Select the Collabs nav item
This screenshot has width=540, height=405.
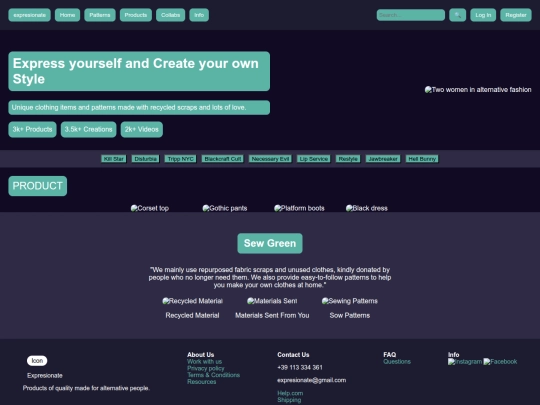(170, 15)
